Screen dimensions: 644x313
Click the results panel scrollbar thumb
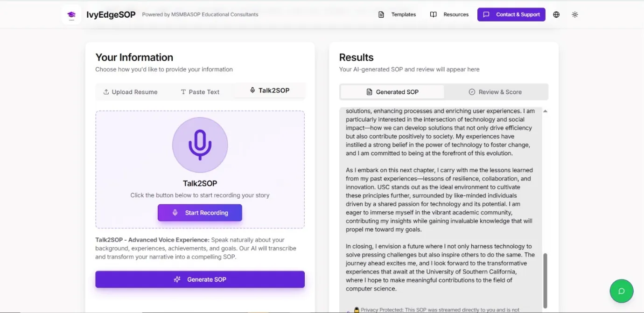coord(545,280)
